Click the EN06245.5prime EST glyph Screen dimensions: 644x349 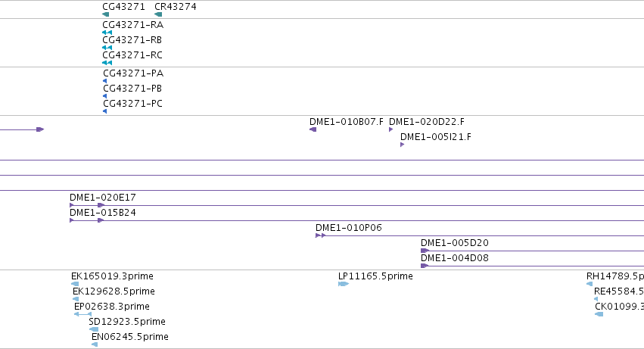pos(95,344)
